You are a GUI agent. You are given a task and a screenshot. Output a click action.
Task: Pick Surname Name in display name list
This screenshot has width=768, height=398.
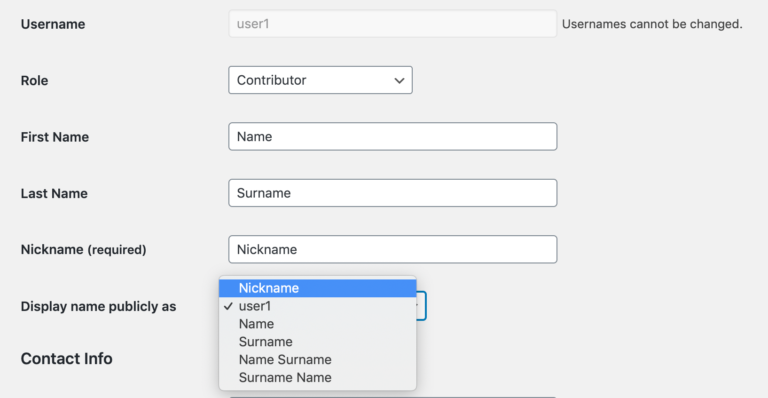pyautogui.click(x=317, y=377)
